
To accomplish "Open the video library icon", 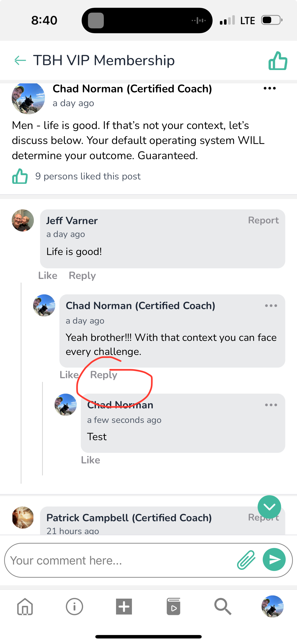I will coord(174,606).
